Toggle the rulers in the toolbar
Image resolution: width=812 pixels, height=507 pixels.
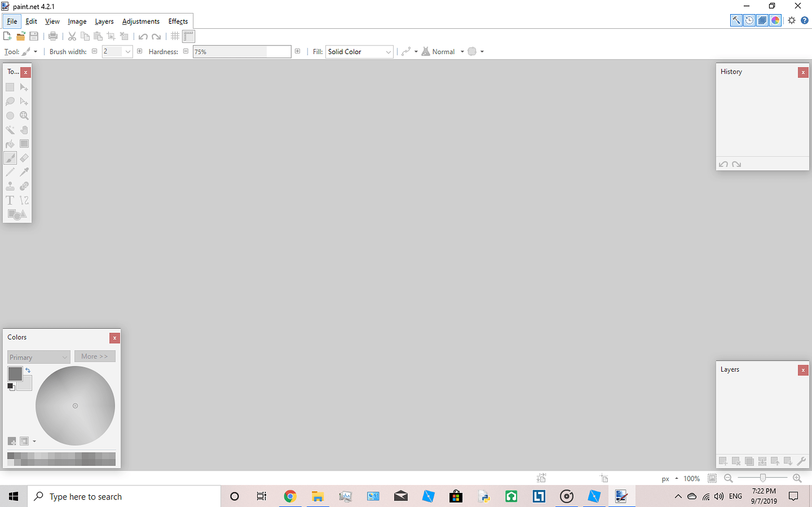[188, 36]
